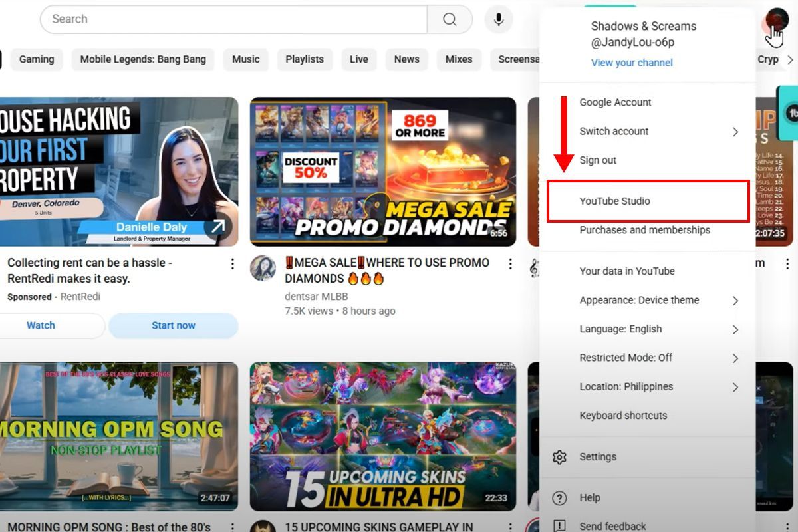Select the Mixes chip

click(x=459, y=59)
